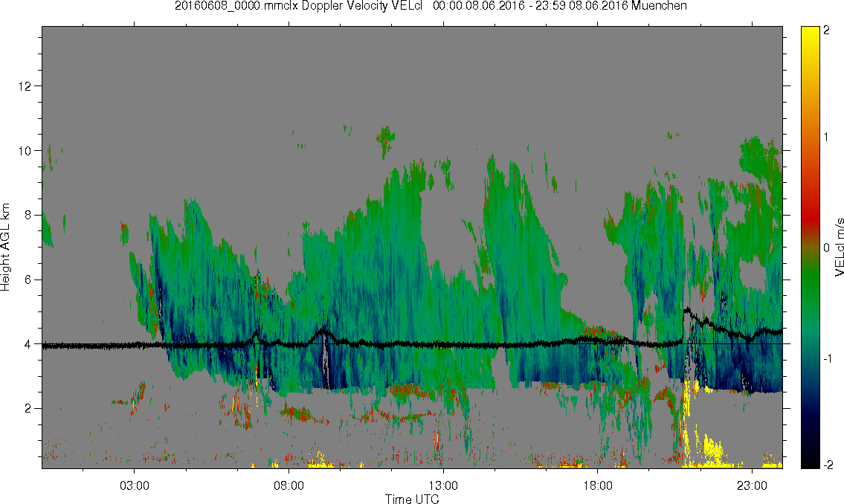Click the plot title text at top
The image size is (844, 504).
pos(431,6)
